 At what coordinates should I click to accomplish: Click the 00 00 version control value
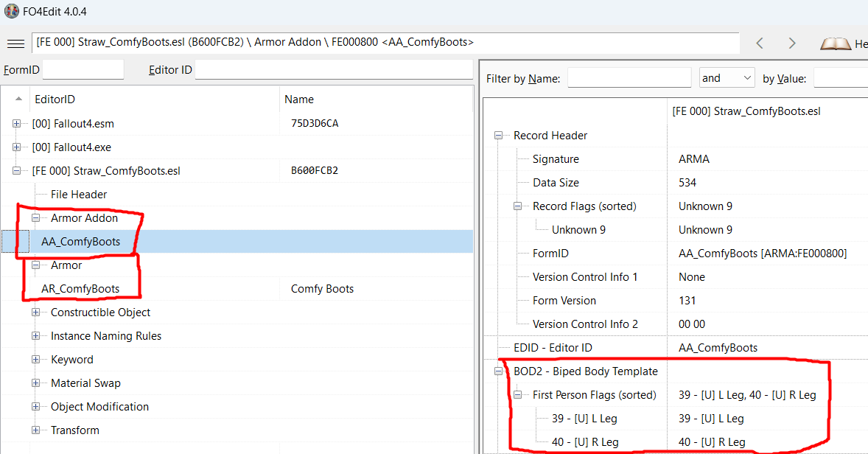coord(691,324)
